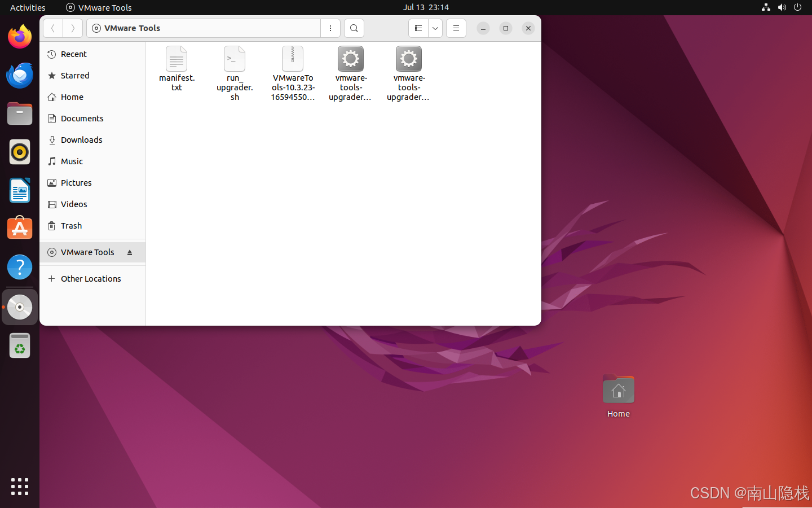Screen dimensions: 812x508
Task: Open Firefox from the dock
Action: pos(20,37)
